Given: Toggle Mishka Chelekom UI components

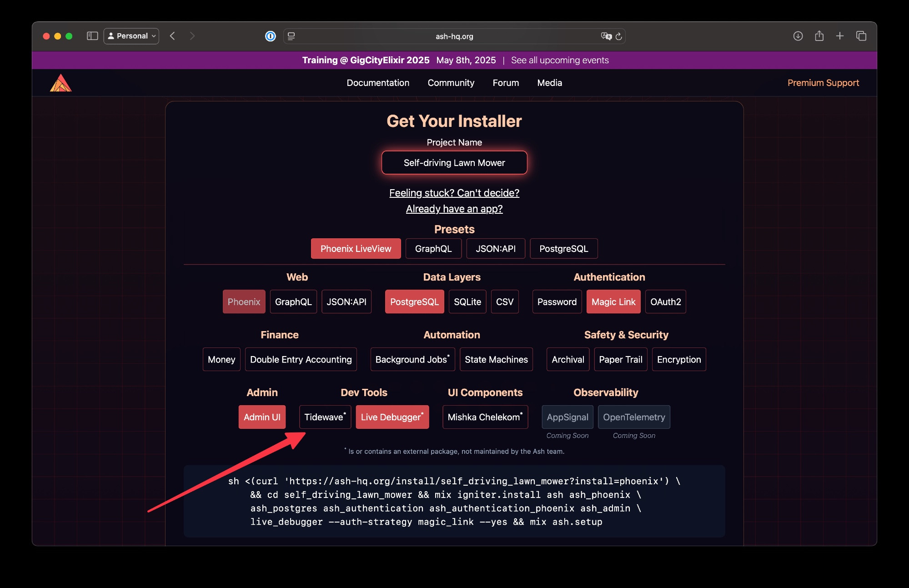Looking at the screenshot, I should click(485, 417).
